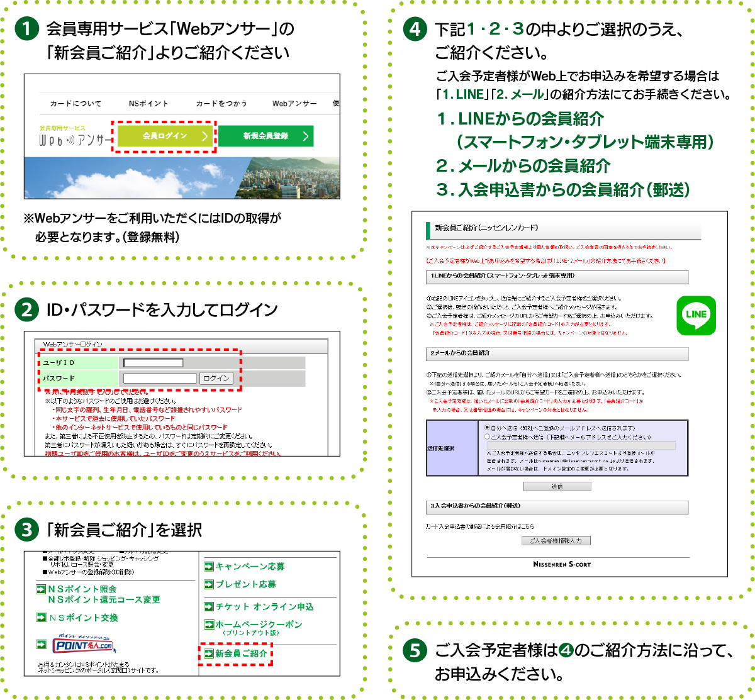Open NSポイント navigation menu

(x=148, y=103)
